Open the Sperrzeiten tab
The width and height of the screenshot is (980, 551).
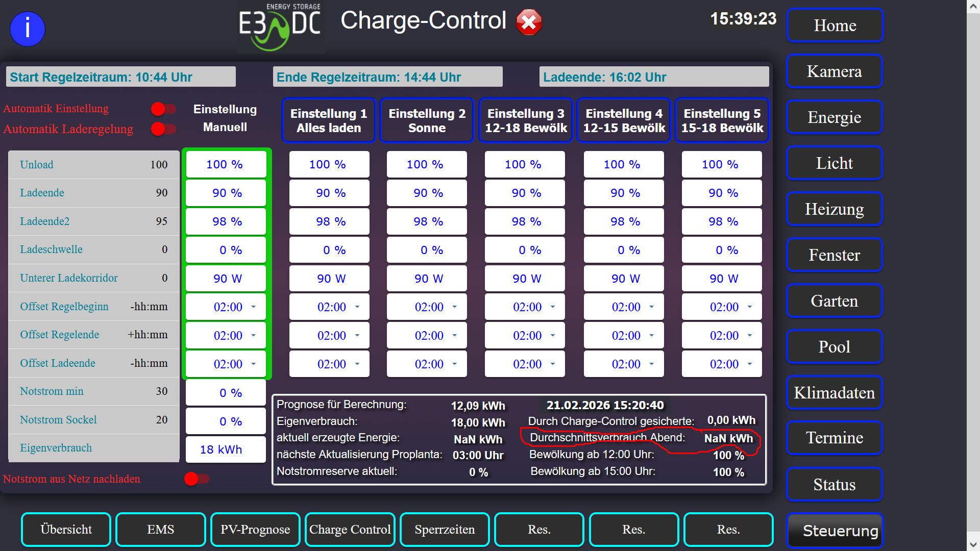coord(445,530)
